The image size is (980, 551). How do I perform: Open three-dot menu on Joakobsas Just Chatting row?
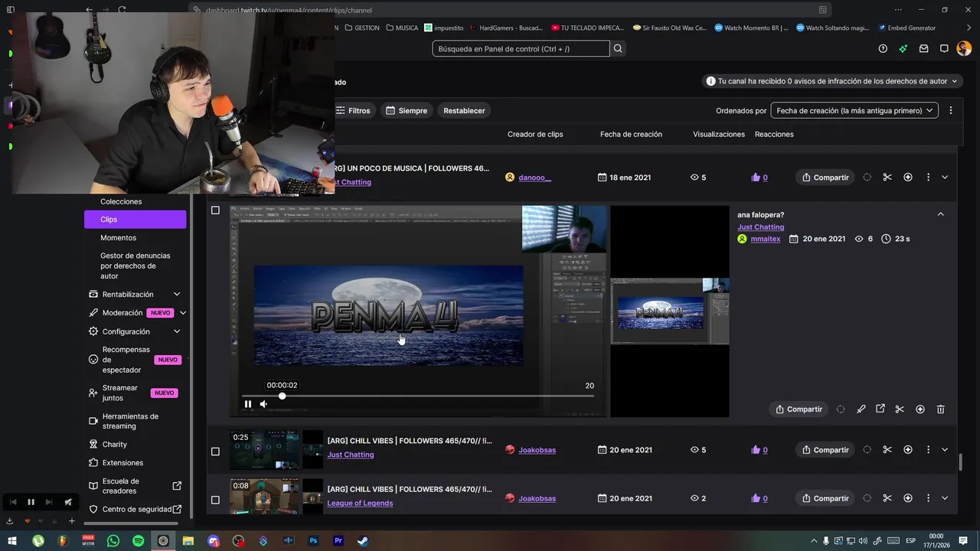tap(928, 450)
